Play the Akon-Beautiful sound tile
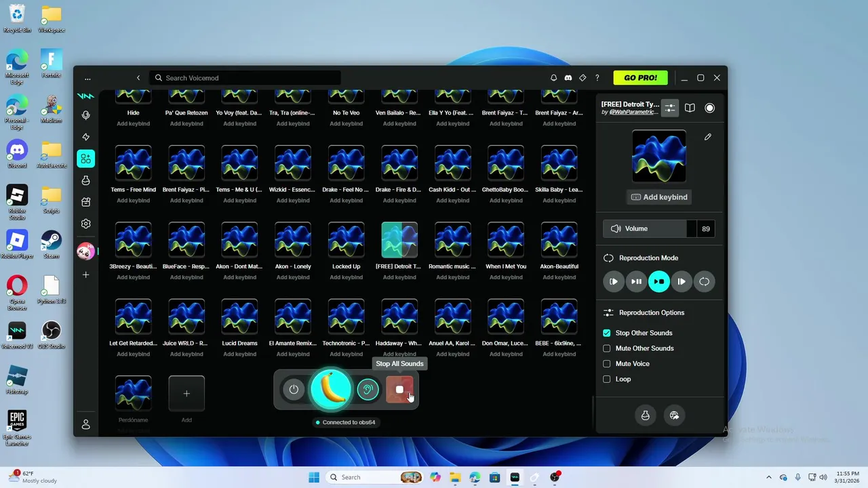The image size is (868, 488). [559, 239]
